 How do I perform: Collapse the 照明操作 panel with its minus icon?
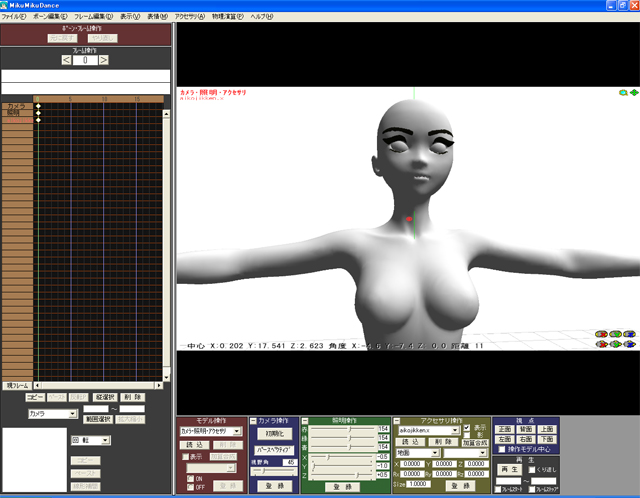(304, 421)
